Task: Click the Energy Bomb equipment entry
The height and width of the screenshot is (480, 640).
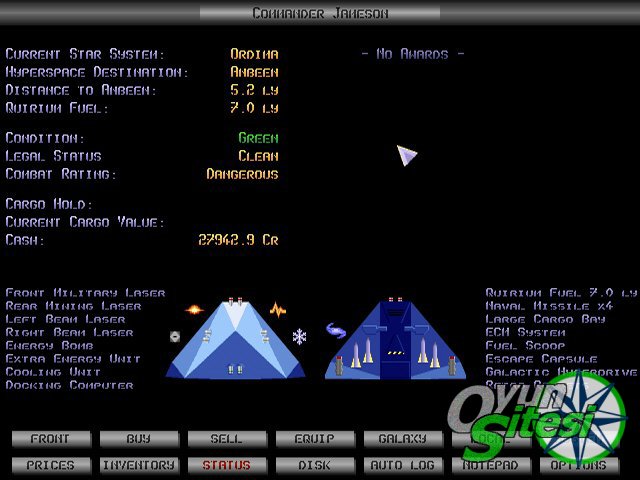Action: (x=49, y=346)
